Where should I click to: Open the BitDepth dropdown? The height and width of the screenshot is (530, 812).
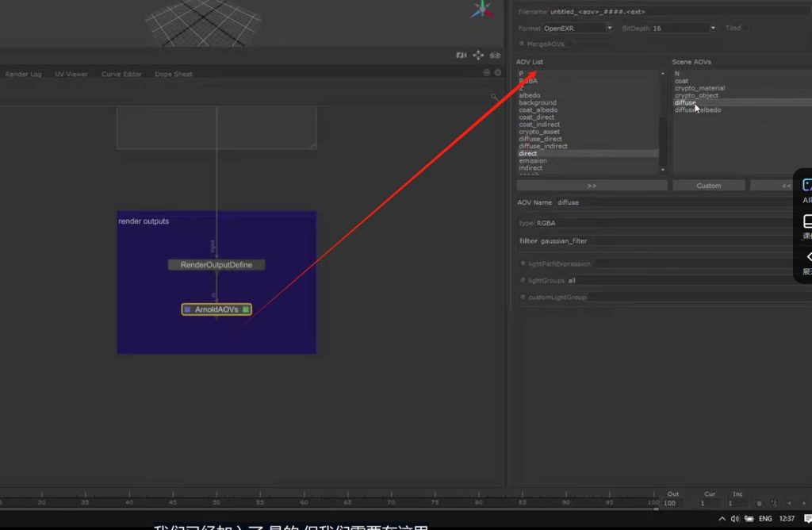[713, 29]
